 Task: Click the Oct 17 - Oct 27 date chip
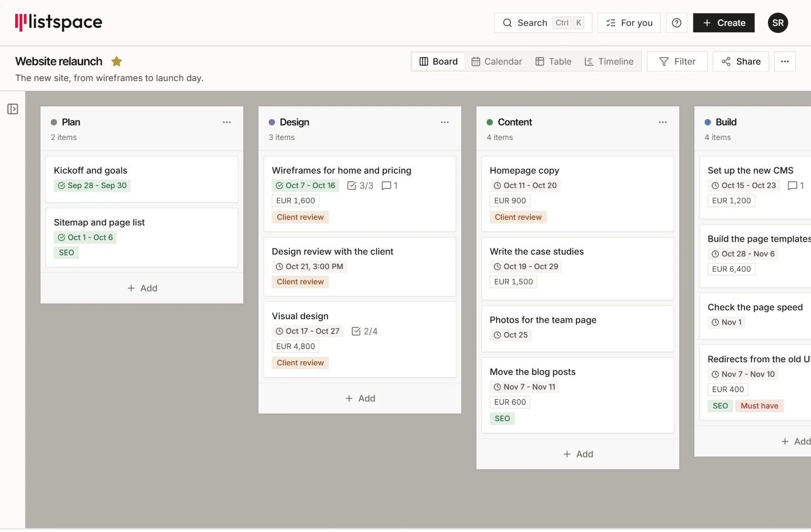(308, 331)
